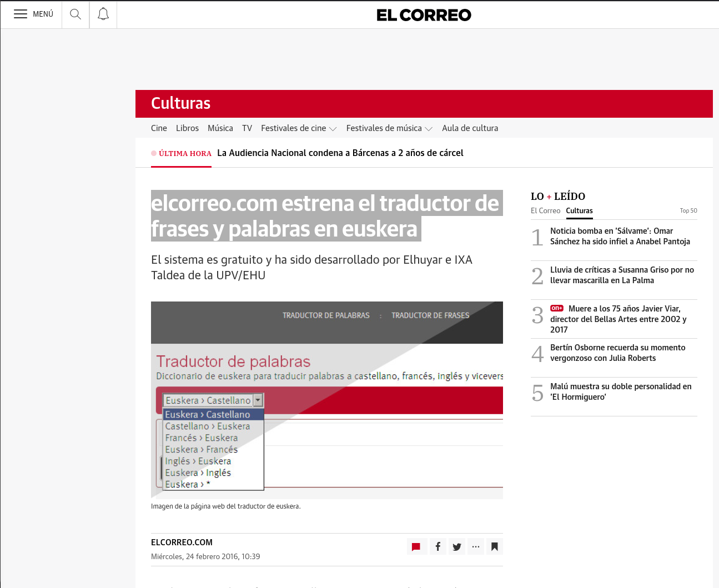The image size is (719, 588).
Task: Open Malú El Hormiguero story
Action: 621,391
